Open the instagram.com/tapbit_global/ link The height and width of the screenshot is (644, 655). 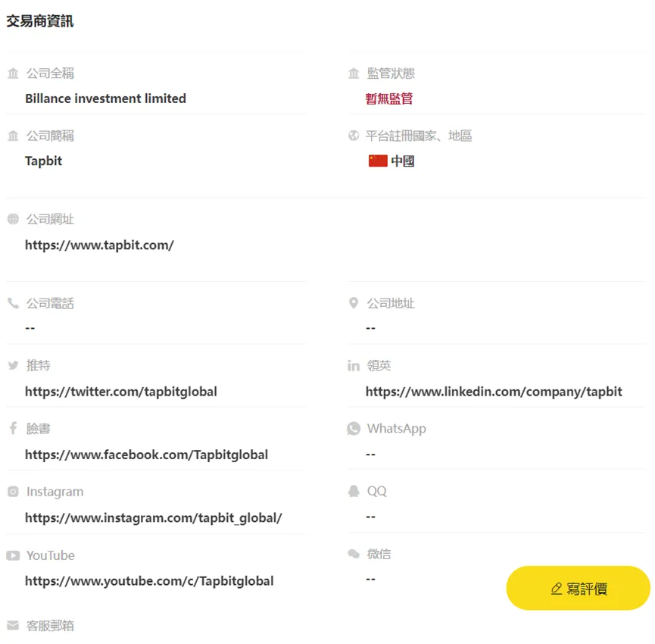pos(154,518)
